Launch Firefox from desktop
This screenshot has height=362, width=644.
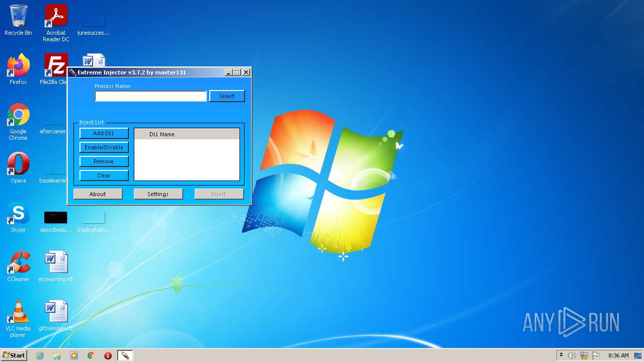tap(18, 69)
